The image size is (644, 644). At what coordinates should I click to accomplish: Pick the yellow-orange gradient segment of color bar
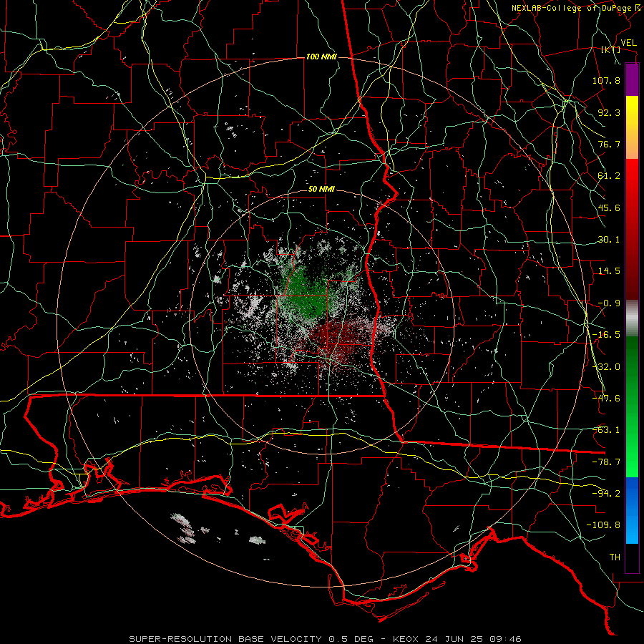point(632,127)
